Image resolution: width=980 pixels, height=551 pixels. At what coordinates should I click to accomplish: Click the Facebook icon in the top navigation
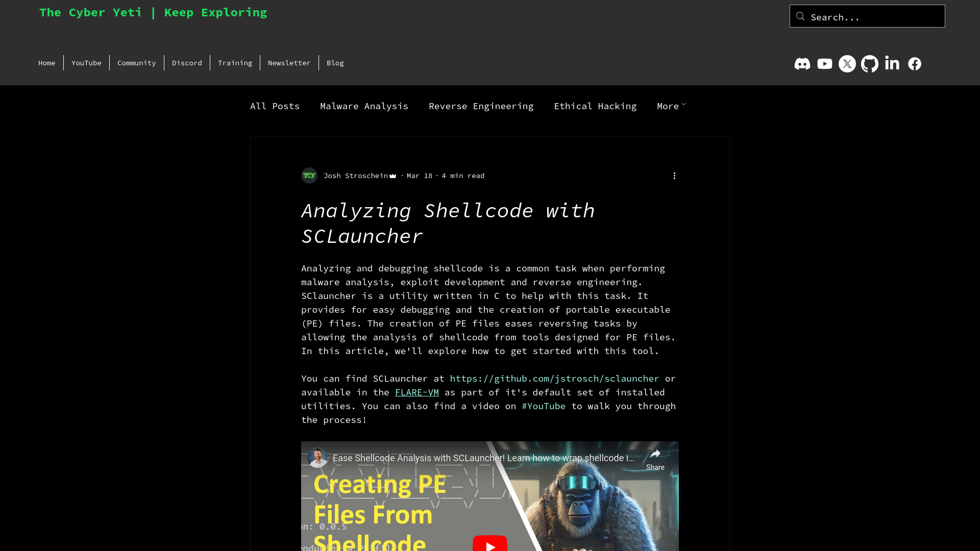[x=915, y=63]
